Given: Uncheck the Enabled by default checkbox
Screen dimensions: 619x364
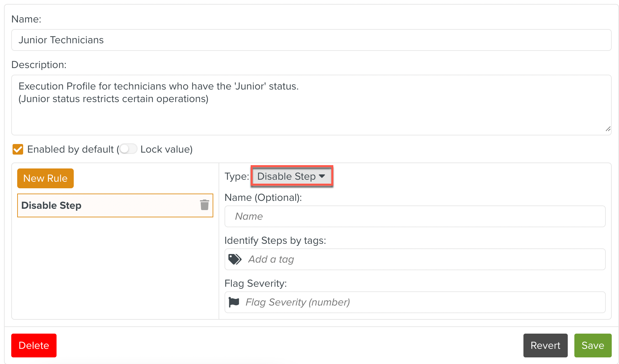Looking at the screenshot, I should [x=18, y=149].
